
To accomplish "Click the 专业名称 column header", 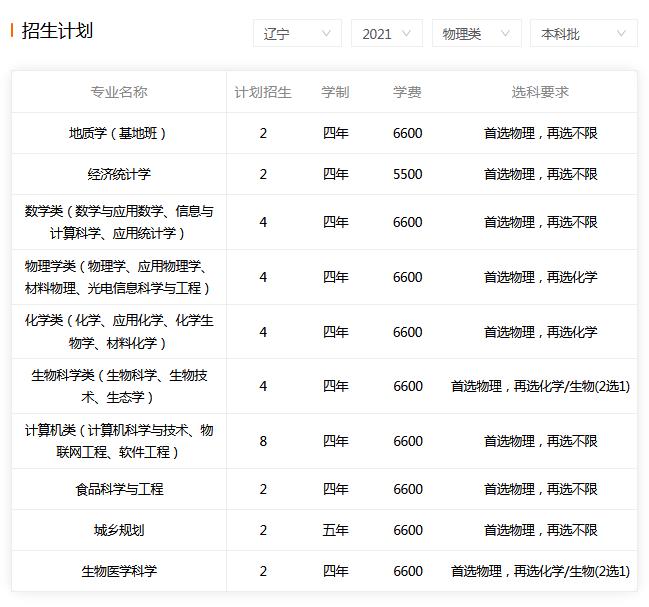I will coord(119,92).
